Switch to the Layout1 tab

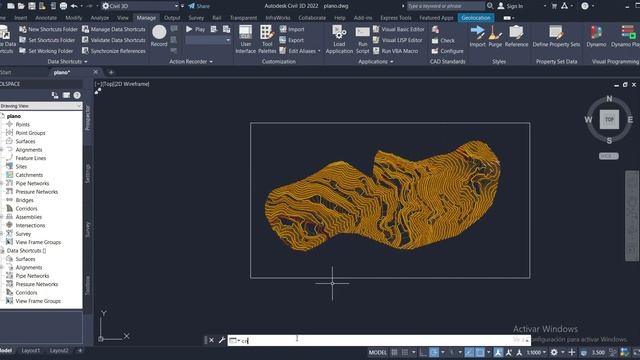pos(31,351)
